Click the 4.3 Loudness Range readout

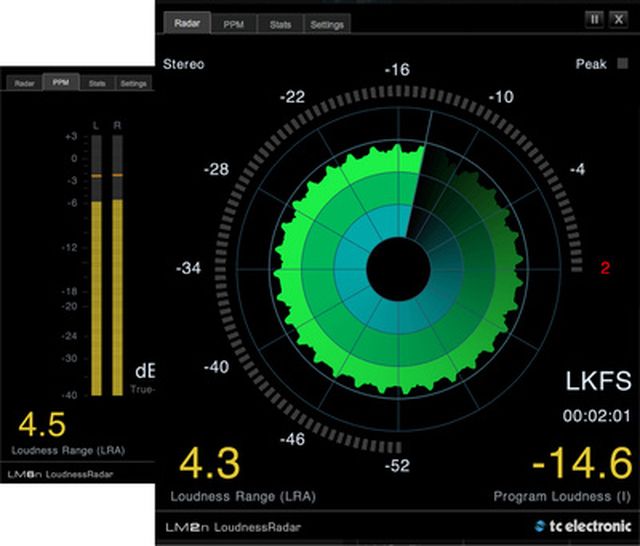click(209, 464)
